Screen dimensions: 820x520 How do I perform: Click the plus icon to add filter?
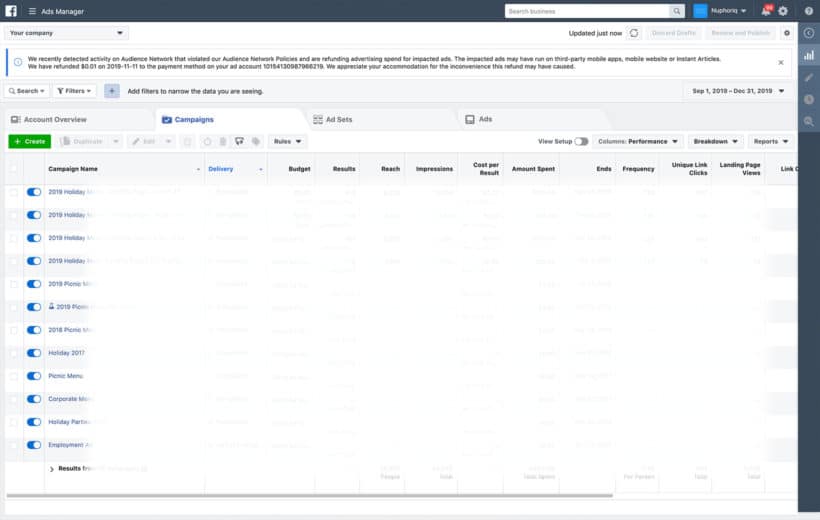coord(112,91)
